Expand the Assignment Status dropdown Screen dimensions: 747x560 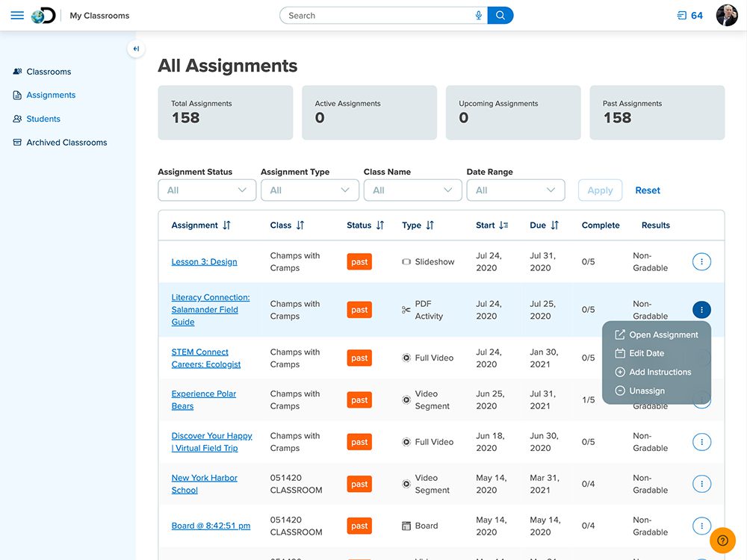point(207,190)
